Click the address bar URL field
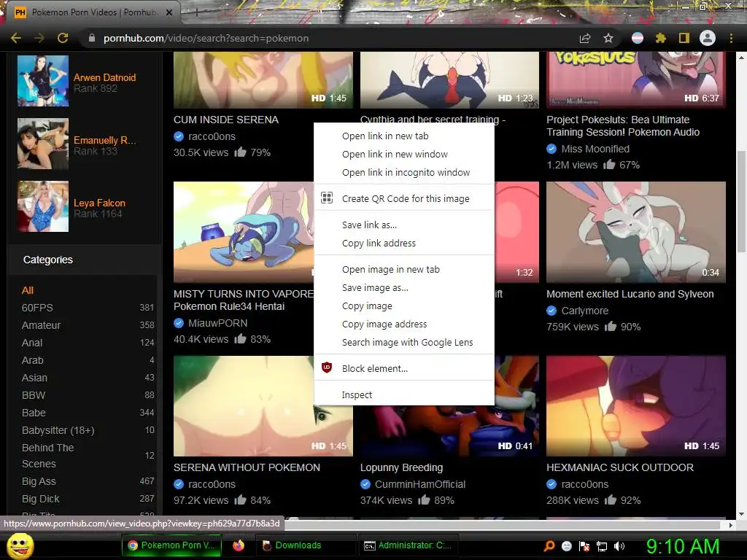The width and height of the screenshot is (747, 560). 329,38
